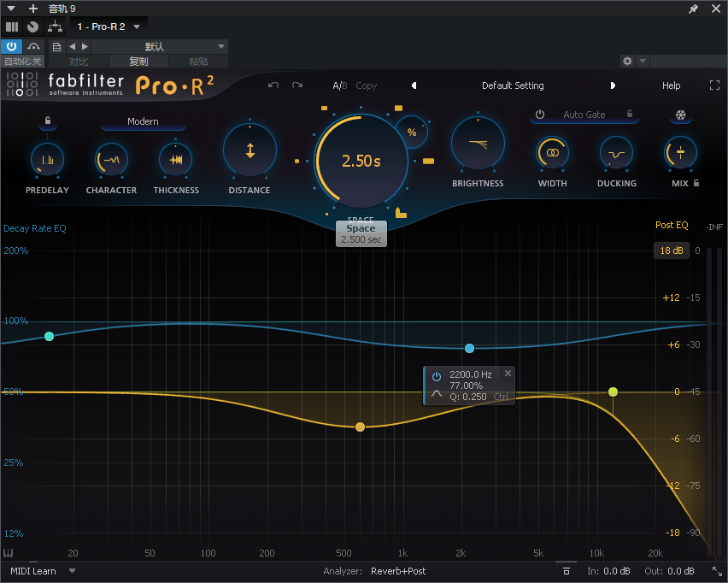The image size is (728, 583).
Task: Click the 18 dB display range button
Action: pyautogui.click(x=672, y=250)
